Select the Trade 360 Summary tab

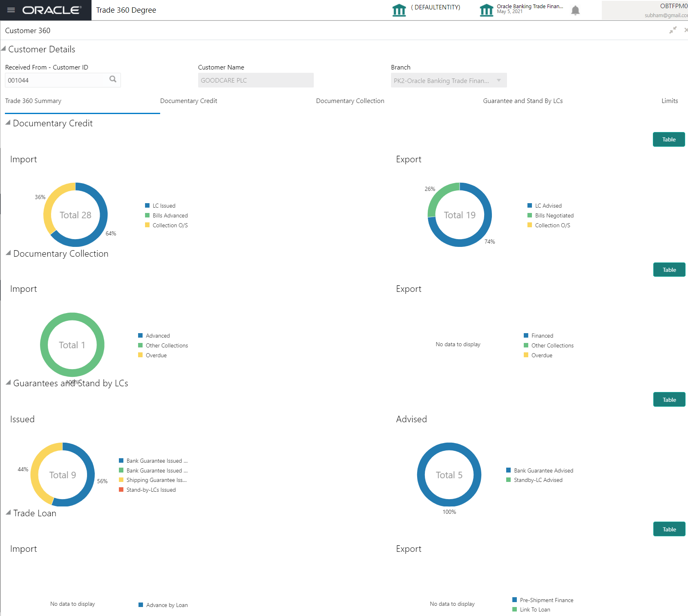(34, 101)
